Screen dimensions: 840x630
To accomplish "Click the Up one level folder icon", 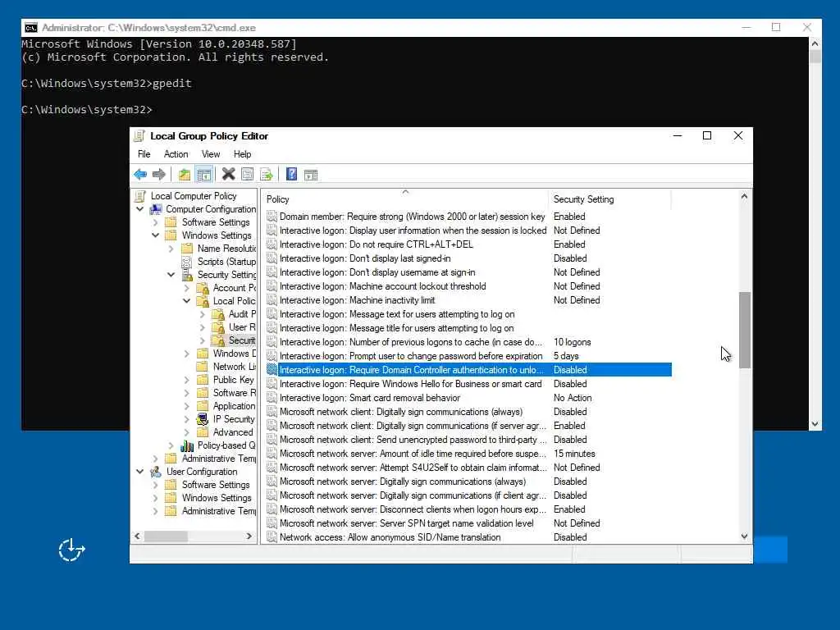I will pos(185,175).
